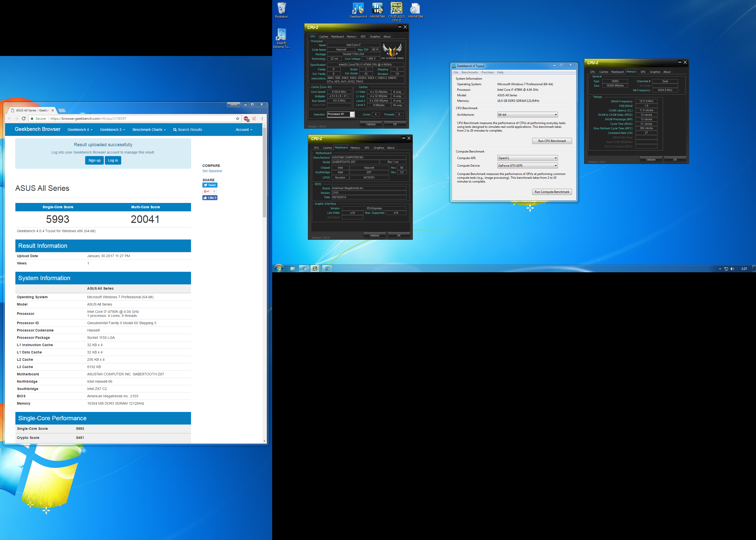
Task: Open the Intel Extreme Tuning desktop icon
Action: click(x=281, y=38)
